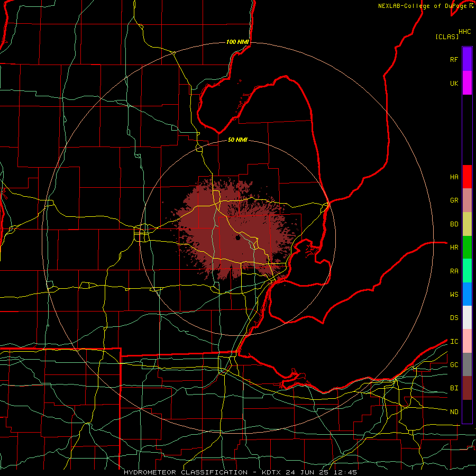Click the HA legend label

pyautogui.click(x=454, y=177)
